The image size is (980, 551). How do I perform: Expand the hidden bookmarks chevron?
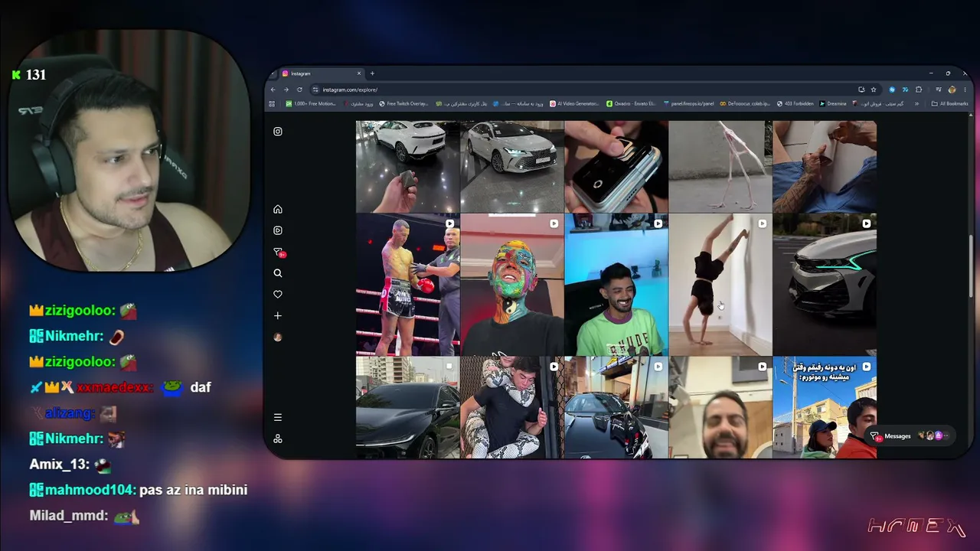point(916,103)
